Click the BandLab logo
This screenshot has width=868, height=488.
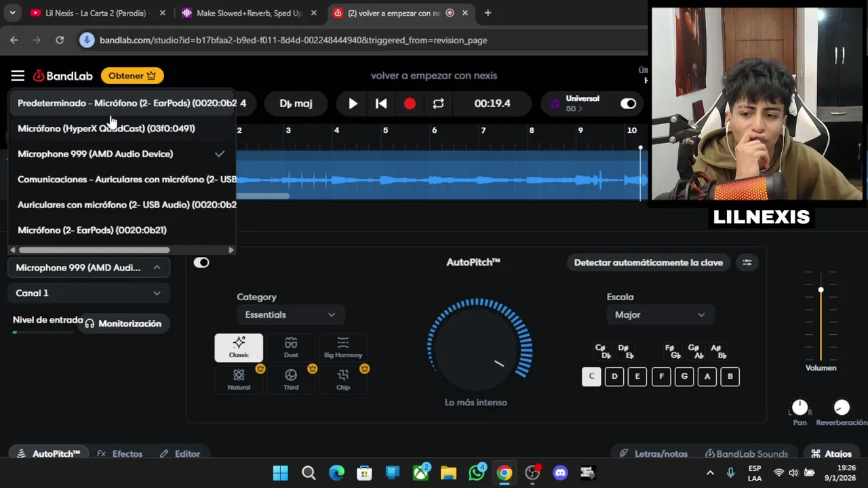(x=62, y=76)
